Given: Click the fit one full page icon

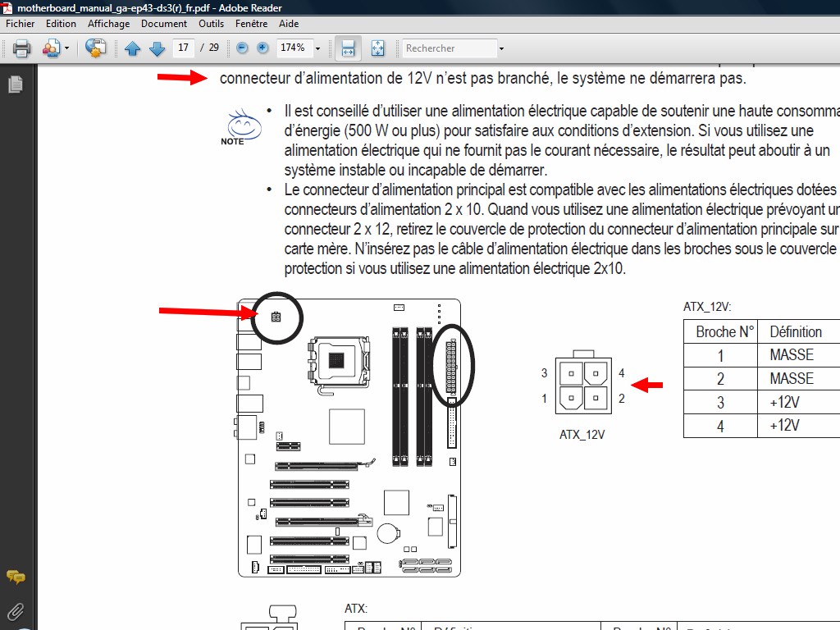Looking at the screenshot, I should tap(377, 48).
